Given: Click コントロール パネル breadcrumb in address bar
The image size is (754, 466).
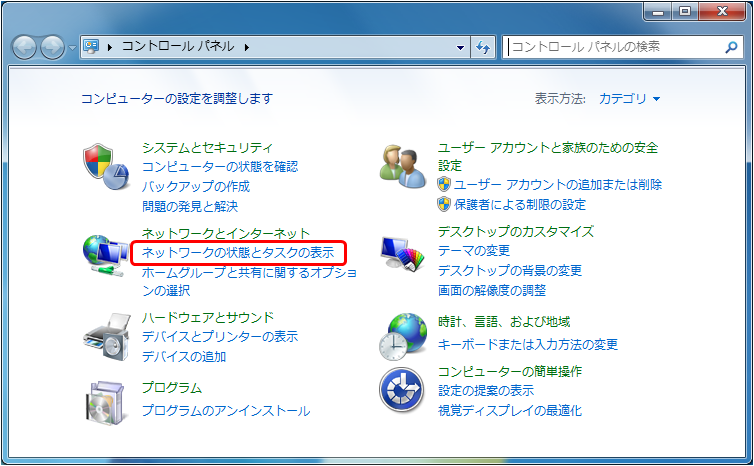Looking at the screenshot, I should pos(178,46).
